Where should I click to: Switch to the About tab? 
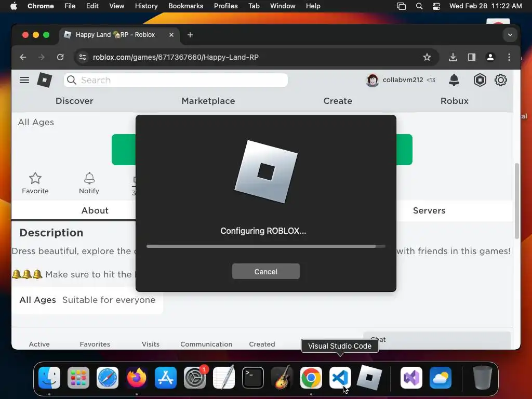(x=95, y=210)
